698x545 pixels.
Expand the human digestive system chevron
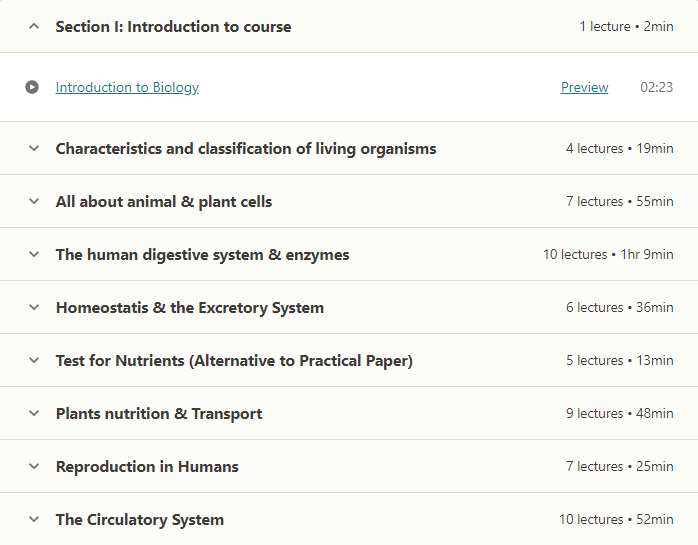pos(34,254)
